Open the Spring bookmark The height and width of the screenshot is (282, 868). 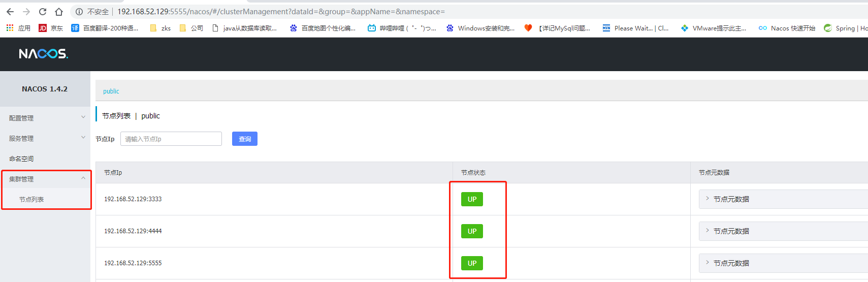pyautogui.click(x=846, y=28)
